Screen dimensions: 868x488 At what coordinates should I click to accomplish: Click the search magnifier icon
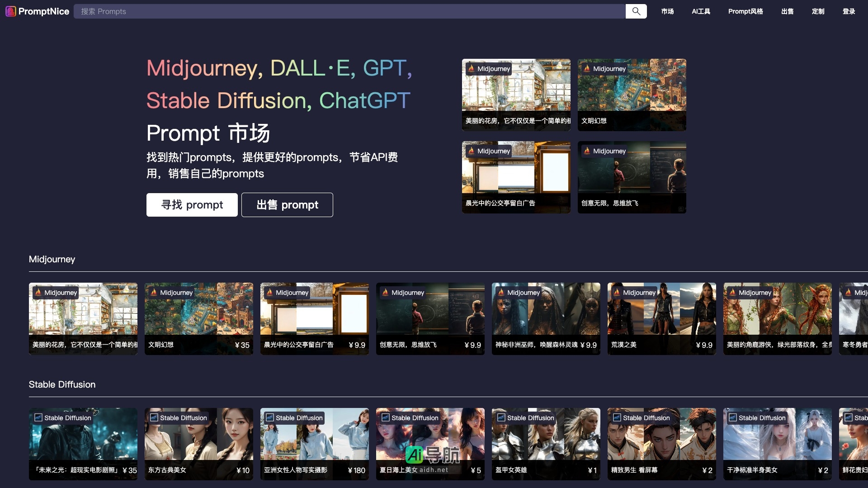(636, 11)
